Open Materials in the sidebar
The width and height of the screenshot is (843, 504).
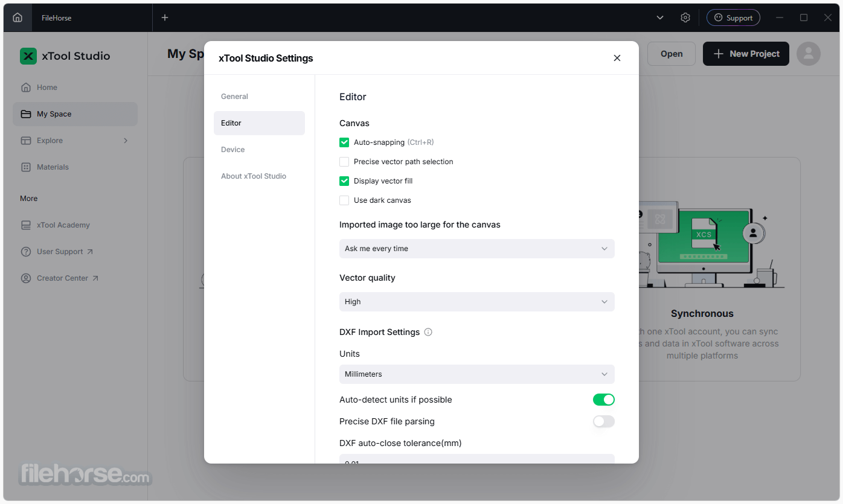click(x=75, y=167)
